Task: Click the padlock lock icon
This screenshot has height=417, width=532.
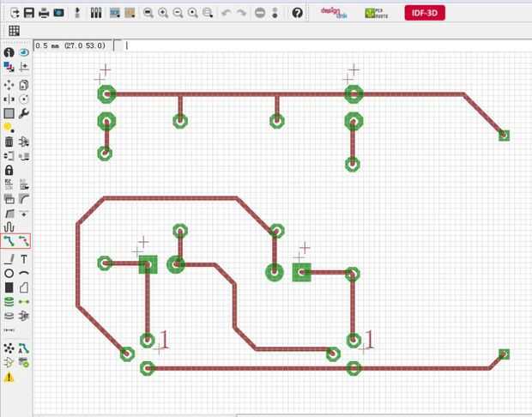Action: 9,170
